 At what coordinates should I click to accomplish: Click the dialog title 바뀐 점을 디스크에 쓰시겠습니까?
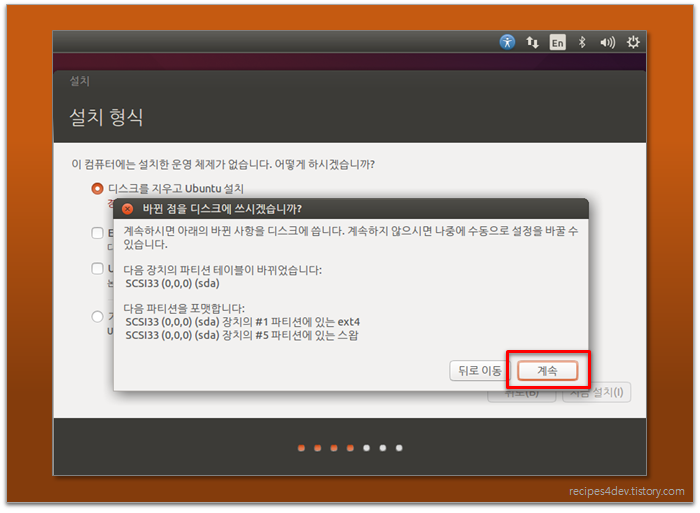[x=222, y=209]
